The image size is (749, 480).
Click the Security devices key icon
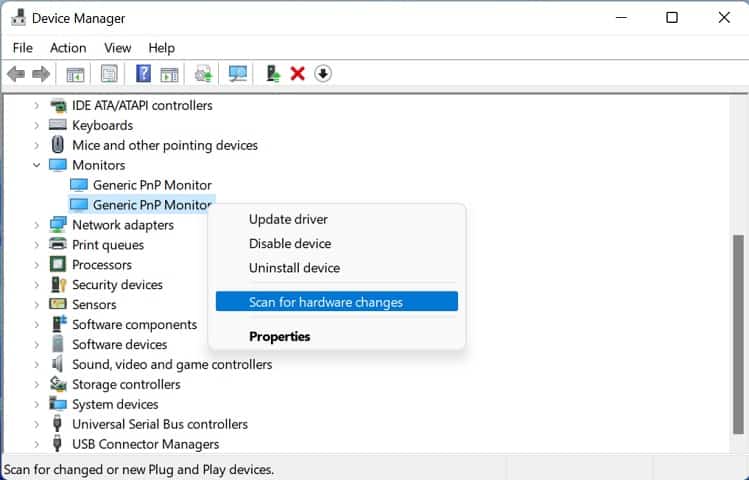(x=58, y=285)
